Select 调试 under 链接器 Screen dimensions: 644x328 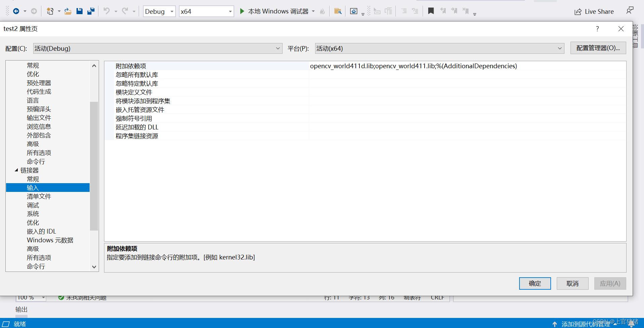(33, 205)
